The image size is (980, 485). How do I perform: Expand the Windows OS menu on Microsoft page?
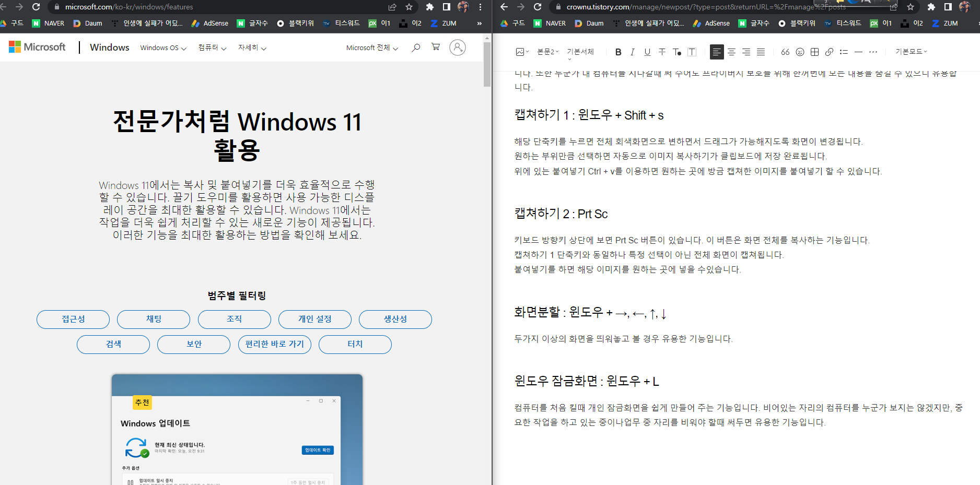163,48
